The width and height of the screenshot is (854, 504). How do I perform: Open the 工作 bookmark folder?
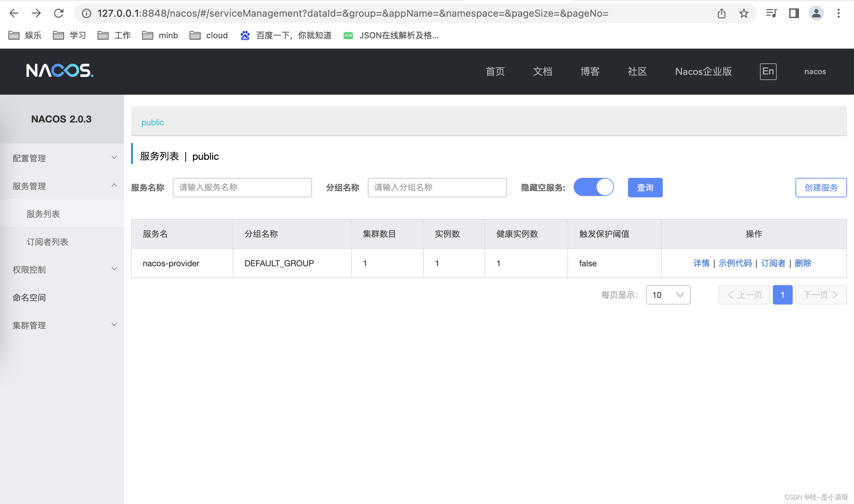click(114, 35)
